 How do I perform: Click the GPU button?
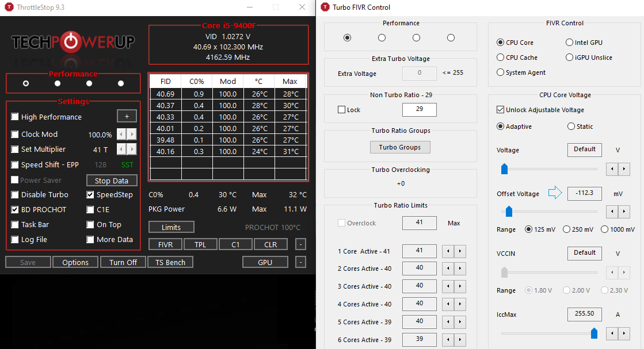click(x=265, y=262)
